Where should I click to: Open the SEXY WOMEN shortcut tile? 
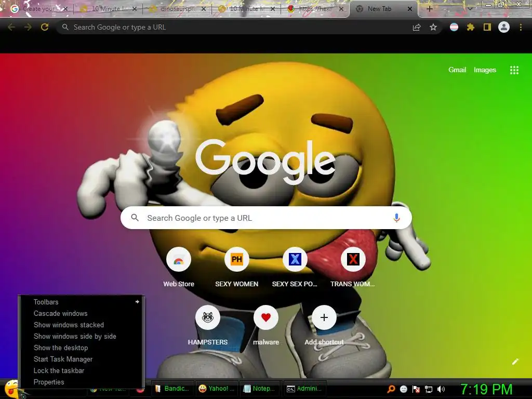click(x=237, y=268)
